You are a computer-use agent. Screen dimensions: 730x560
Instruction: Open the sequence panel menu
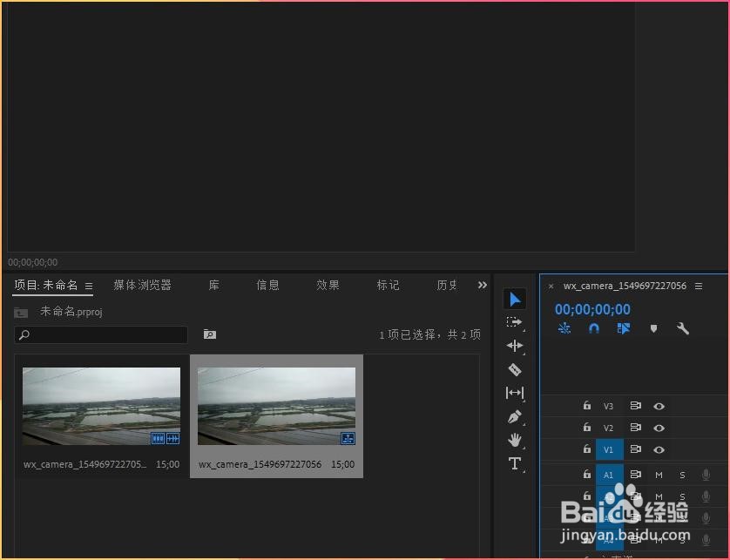[699, 286]
